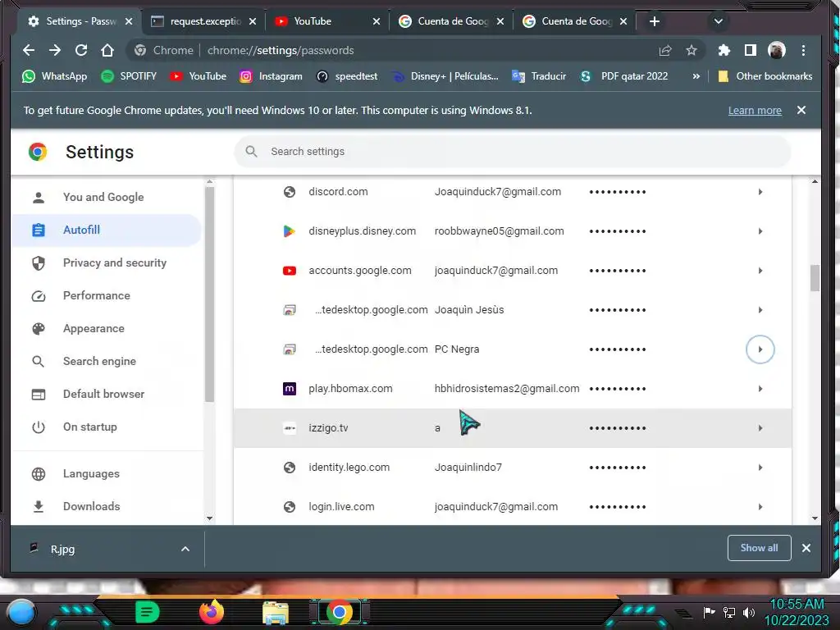Dismiss the Windows update notice
The height and width of the screenshot is (630, 840).
[801, 110]
